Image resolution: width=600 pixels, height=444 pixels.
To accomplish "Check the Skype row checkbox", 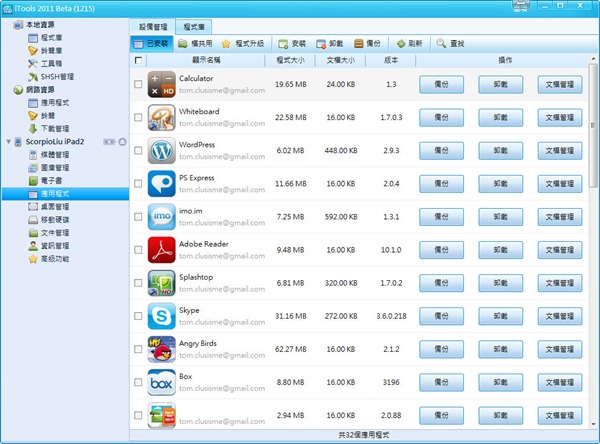I will (x=138, y=316).
